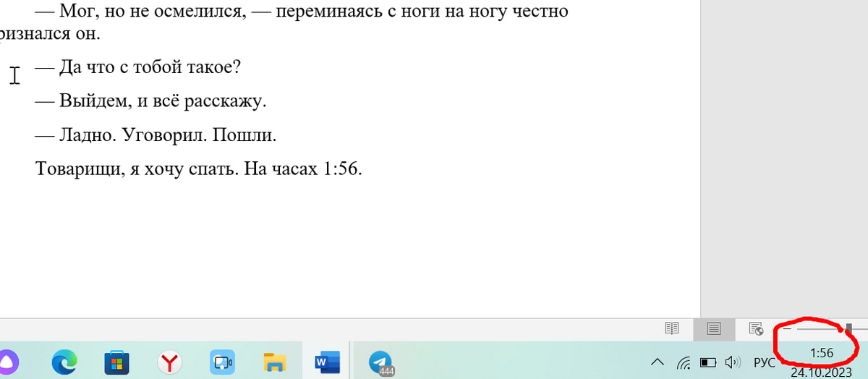The width and height of the screenshot is (868, 379).
Task: Switch to Word taskbar icon
Action: point(328,362)
